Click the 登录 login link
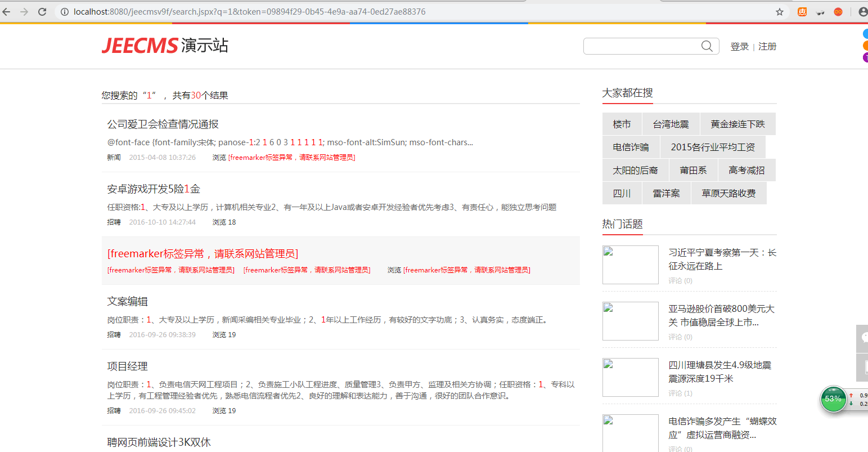The image size is (868, 452). 739,47
